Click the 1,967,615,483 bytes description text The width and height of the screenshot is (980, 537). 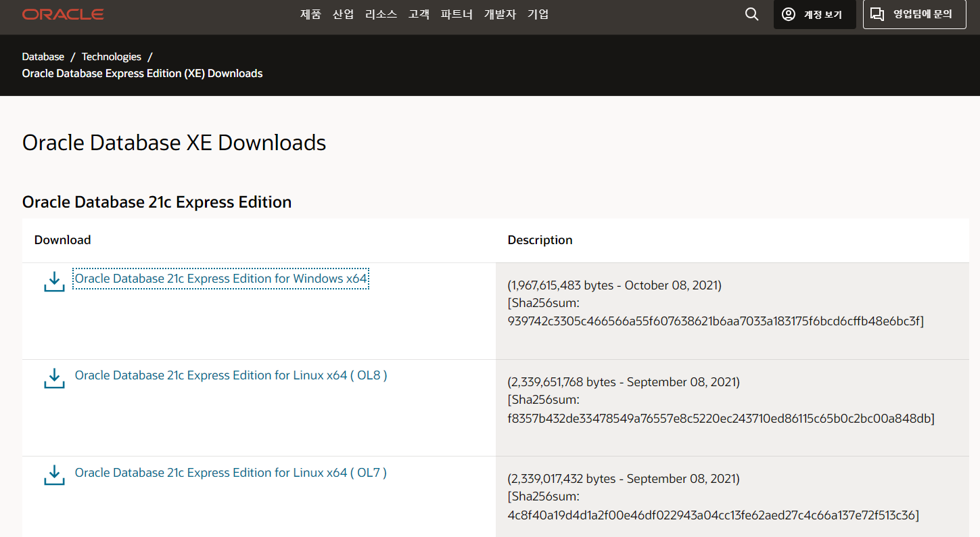tap(615, 285)
